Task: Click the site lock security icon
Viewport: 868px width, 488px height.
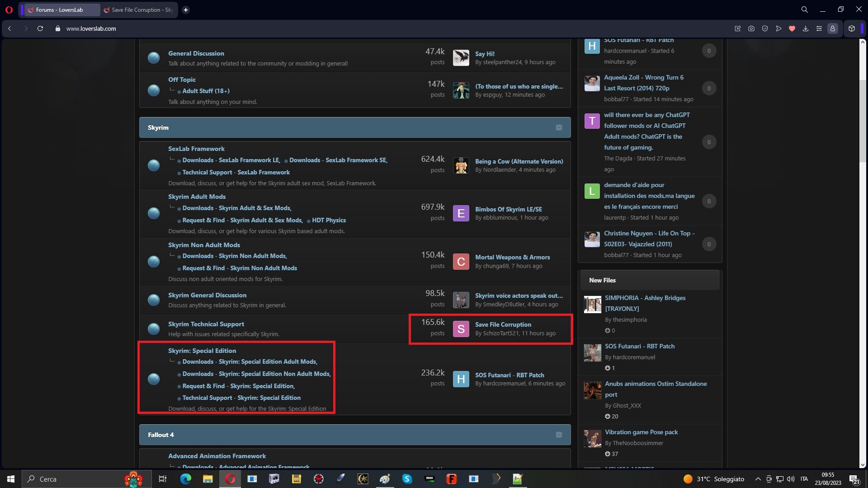Action: 57,28
